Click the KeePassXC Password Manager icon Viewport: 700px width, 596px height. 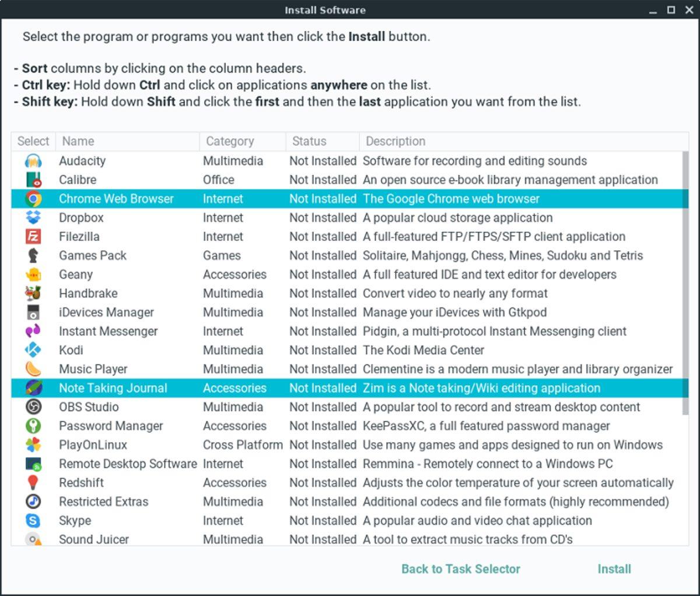[32, 426]
